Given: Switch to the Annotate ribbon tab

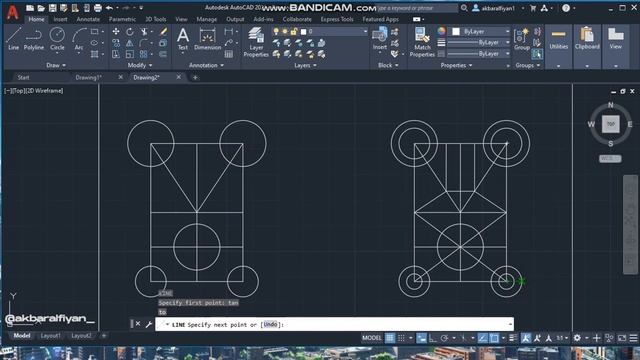Looking at the screenshot, I should [88, 19].
